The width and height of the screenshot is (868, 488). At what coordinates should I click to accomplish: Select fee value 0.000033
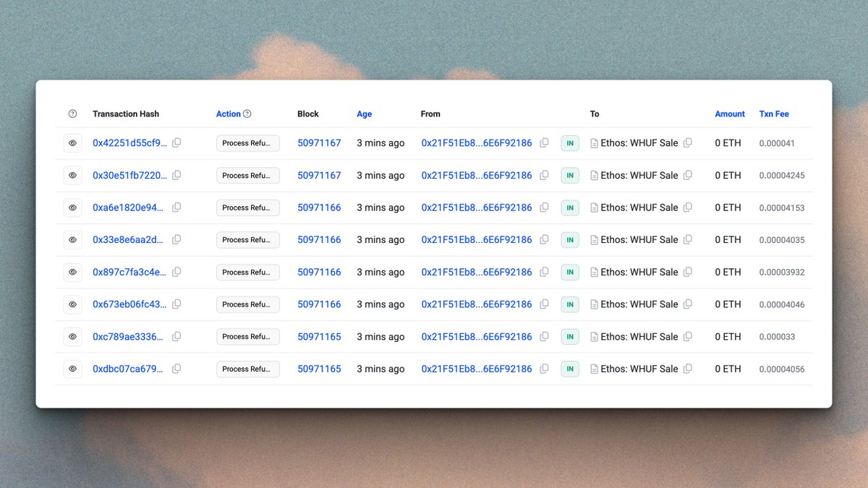click(777, 337)
